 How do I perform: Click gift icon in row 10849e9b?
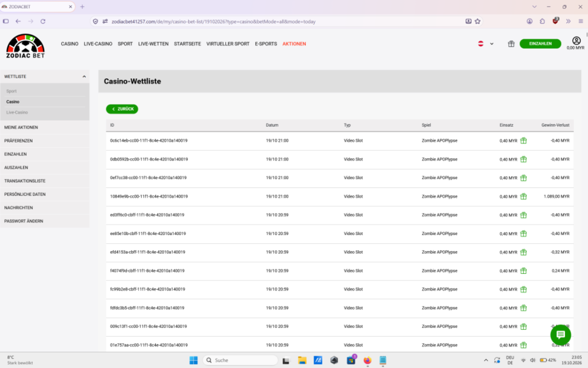coord(523,197)
